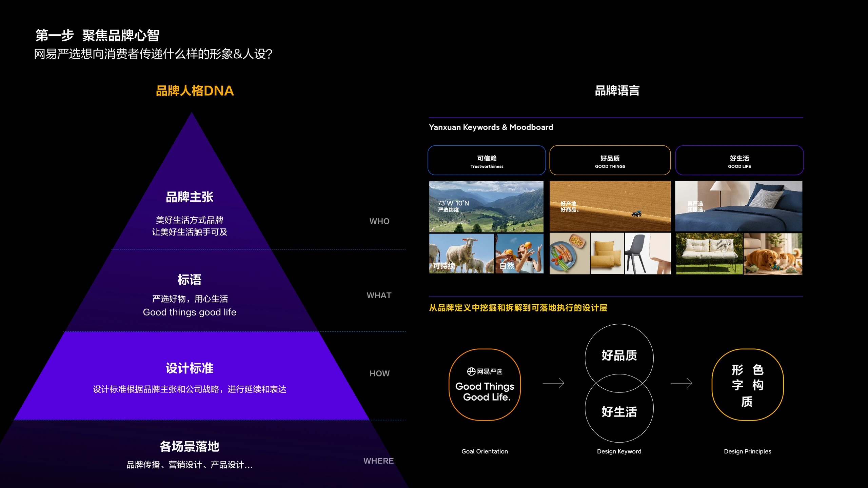This screenshot has height=488, width=868.
Task: Select the wheat field tractor image
Action: [610, 206]
